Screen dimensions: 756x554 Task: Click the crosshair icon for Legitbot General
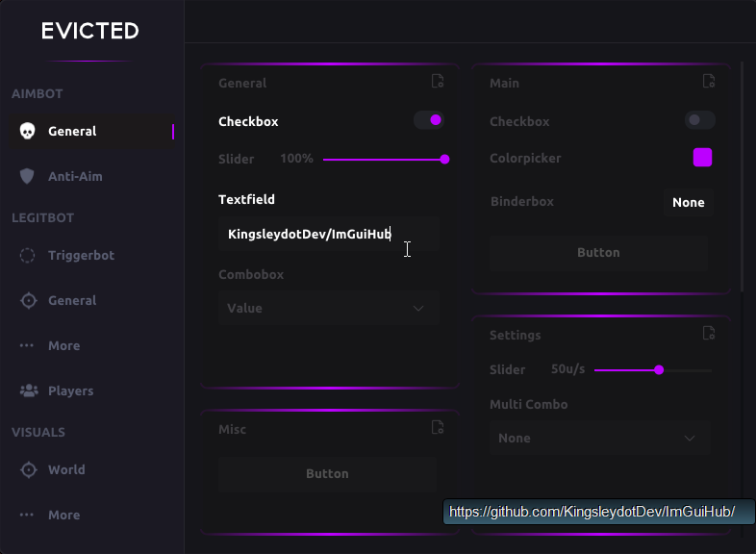tap(28, 300)
